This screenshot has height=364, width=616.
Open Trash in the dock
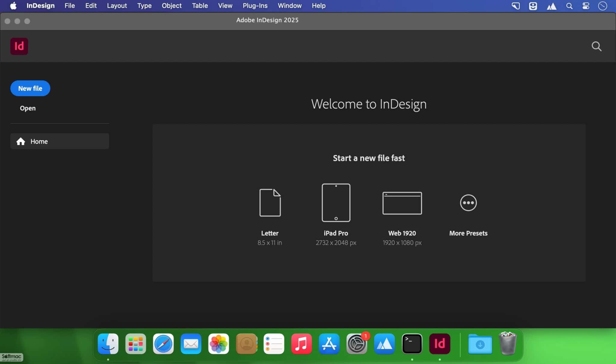point(508,343)
